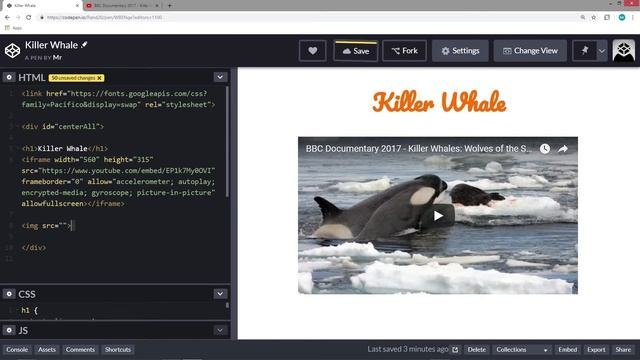Click the h1 Killer Whale code line
This screenshot has height=360, width=640.
(64, 149)
